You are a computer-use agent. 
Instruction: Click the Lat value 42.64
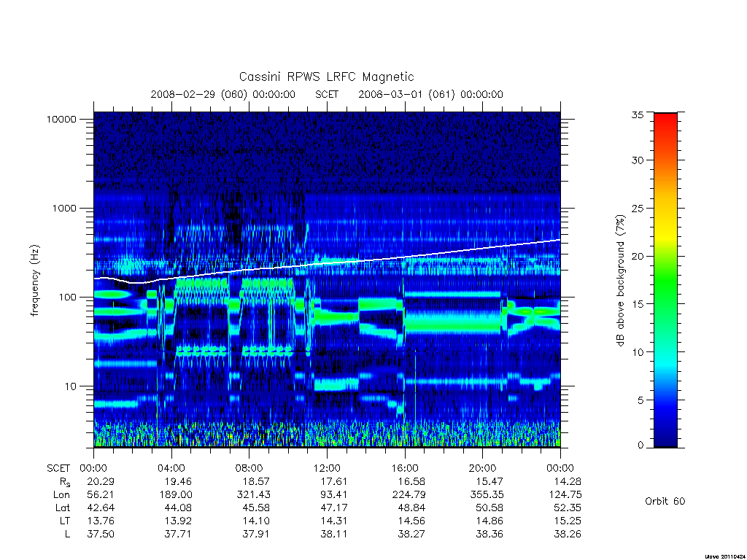click(101, 508)
